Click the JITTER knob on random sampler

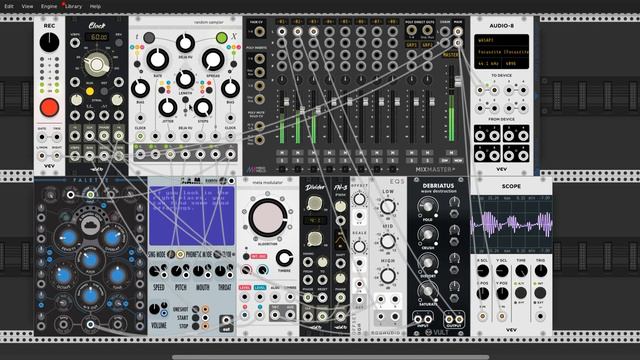coord(167,108)
